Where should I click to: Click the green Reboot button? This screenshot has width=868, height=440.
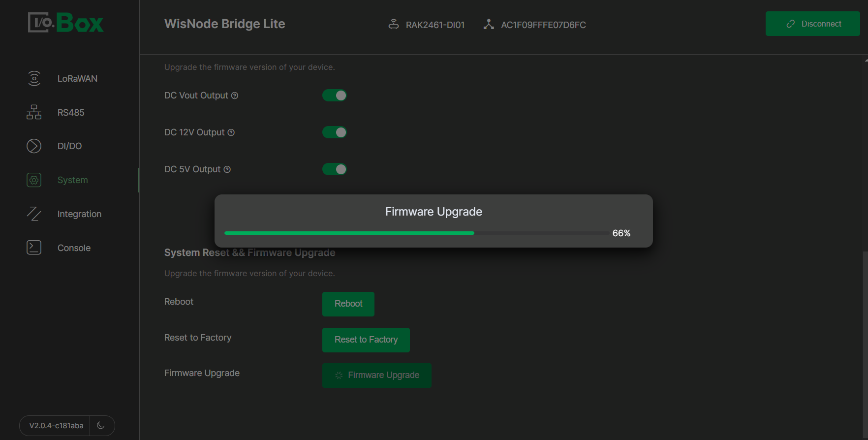point(348,304)
